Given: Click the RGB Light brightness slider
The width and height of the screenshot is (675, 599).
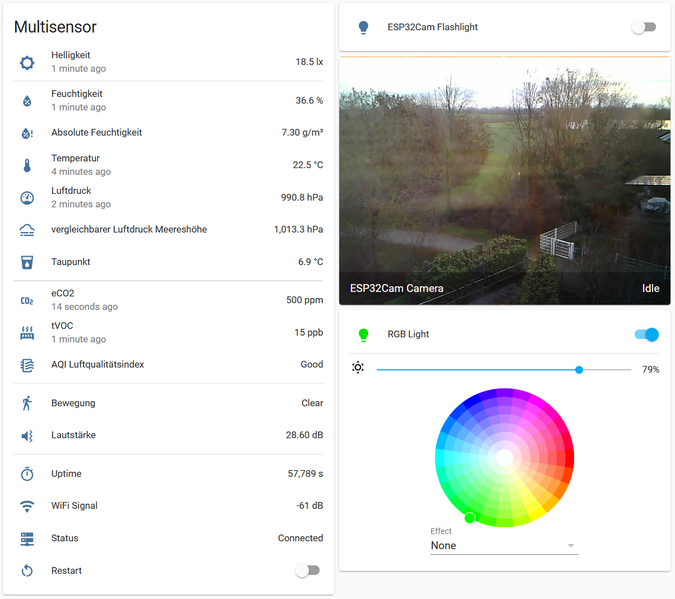Looking at the screenshot, I should (x=503, y=370).
